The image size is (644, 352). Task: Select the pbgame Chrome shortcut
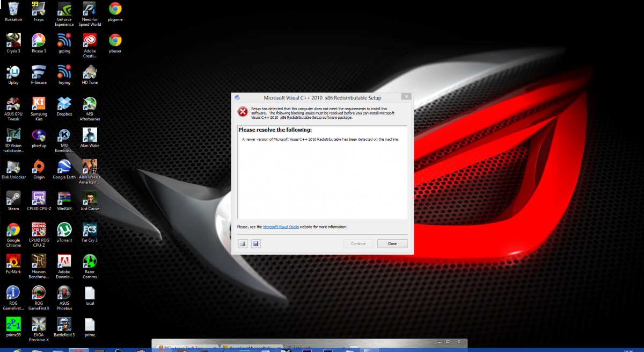click(x=115, y=12)
